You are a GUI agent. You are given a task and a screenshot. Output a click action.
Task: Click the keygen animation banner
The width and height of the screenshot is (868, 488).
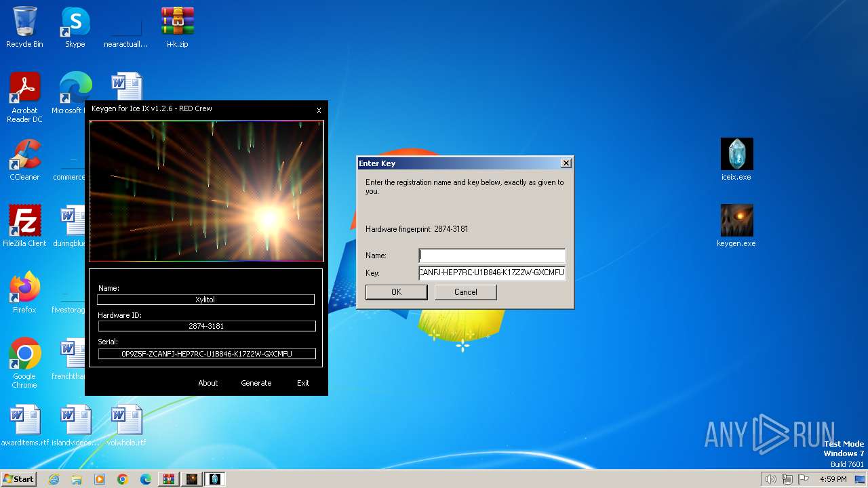click(207, 191)
